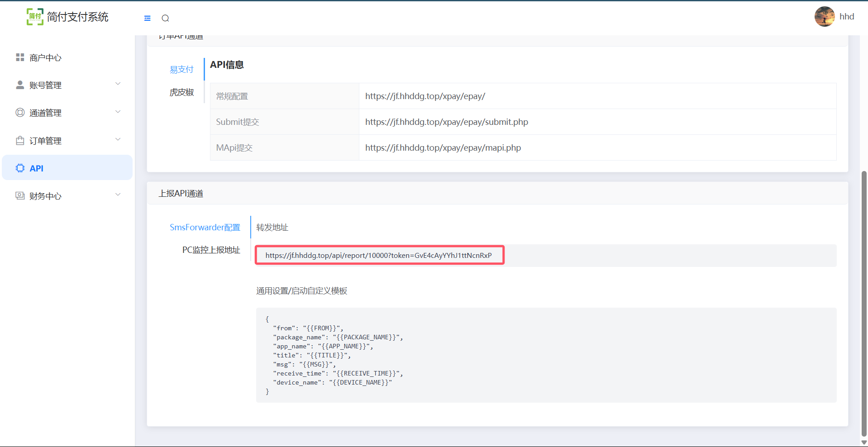The height and width of the screenshot is (447, 868).
Task: Click the 商户中心 grid icon
Action: 20,57
